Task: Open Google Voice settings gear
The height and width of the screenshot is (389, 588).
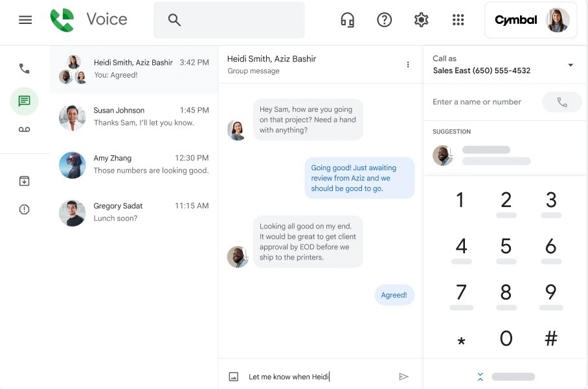Action: coord(421,19)
